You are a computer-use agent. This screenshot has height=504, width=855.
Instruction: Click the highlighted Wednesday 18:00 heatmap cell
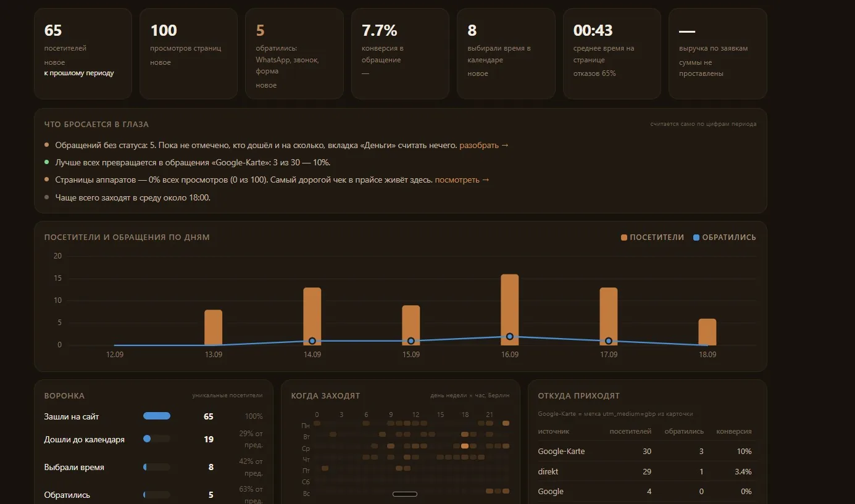465,446
